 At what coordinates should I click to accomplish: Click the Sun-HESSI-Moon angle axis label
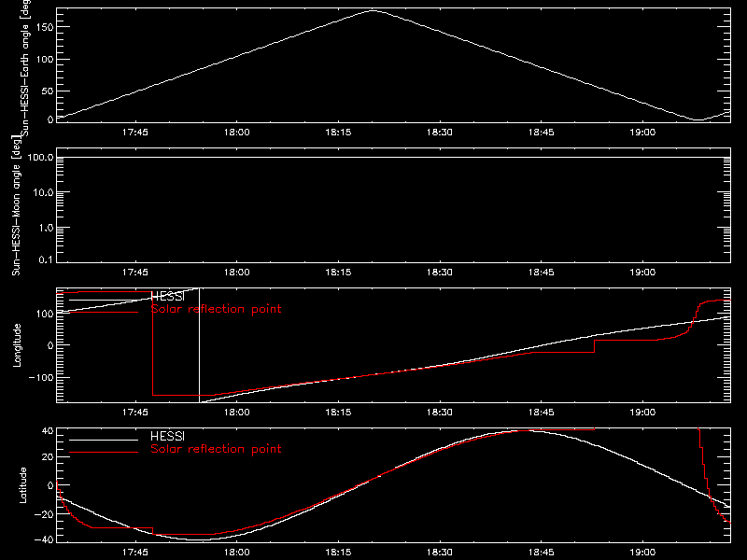pos(16,205)
